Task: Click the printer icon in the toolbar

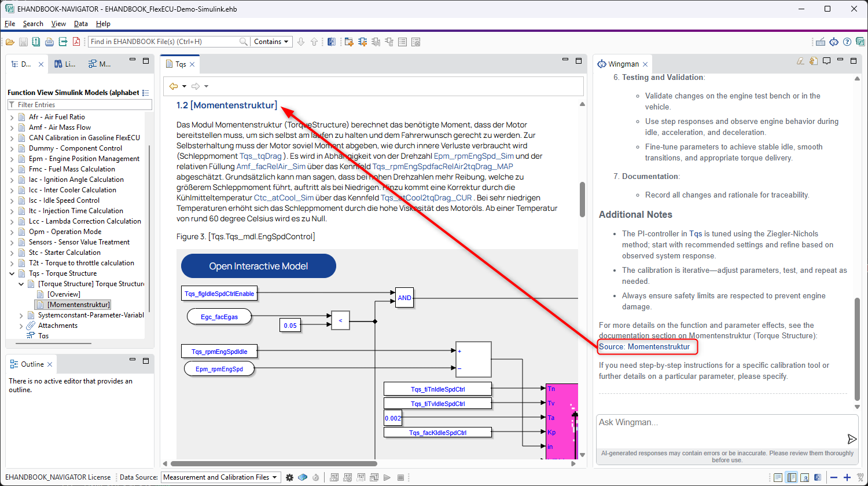Action: pos(49,42)
